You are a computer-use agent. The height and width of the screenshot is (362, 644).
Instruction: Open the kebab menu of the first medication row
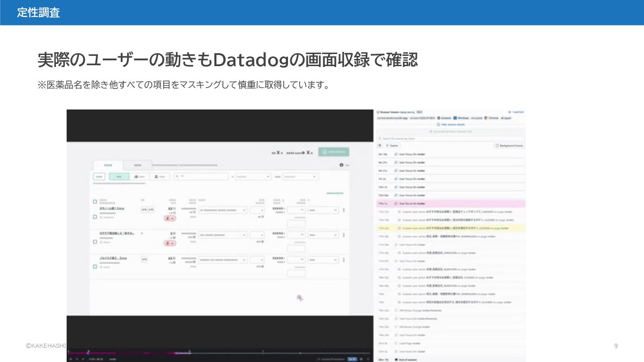344,210
